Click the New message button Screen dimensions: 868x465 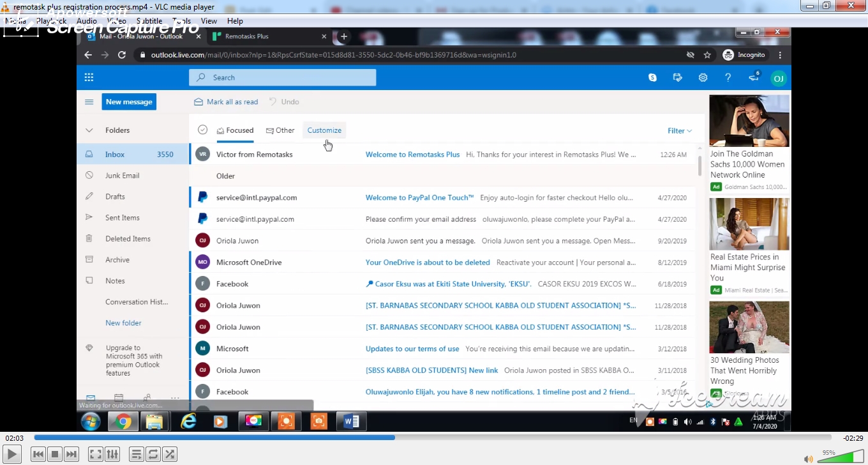click(x=129, y=102)
